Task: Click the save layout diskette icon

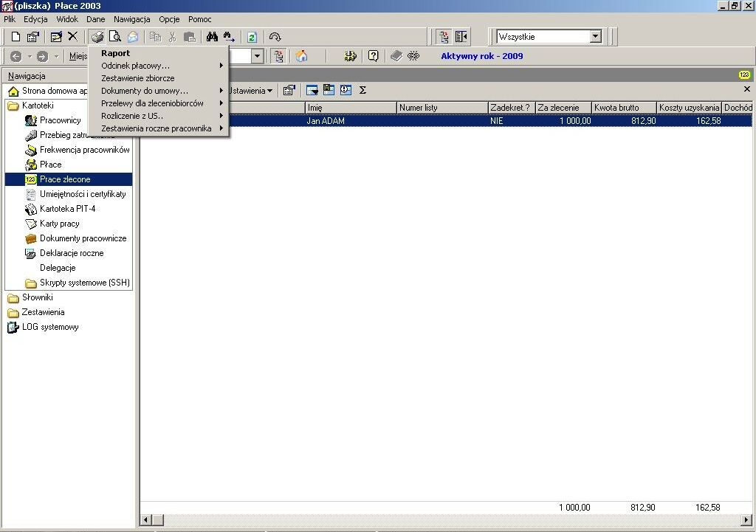Action: coord(329,90)
